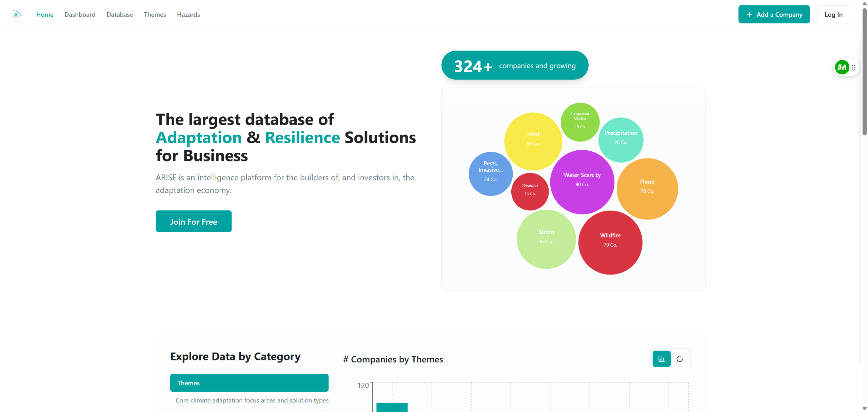Click the ARISE logo icon
The image size is (868, 412).
coord(16,14)
